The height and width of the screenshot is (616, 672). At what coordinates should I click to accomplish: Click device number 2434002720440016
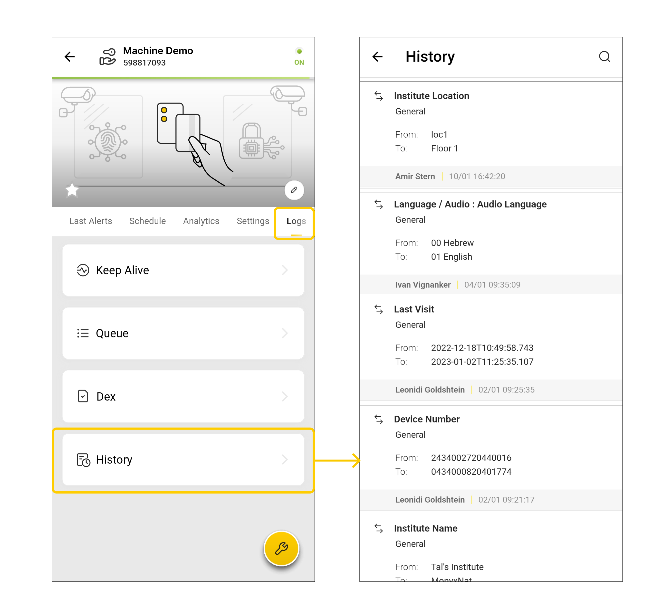pyautogui.click(x=471, y=458)
